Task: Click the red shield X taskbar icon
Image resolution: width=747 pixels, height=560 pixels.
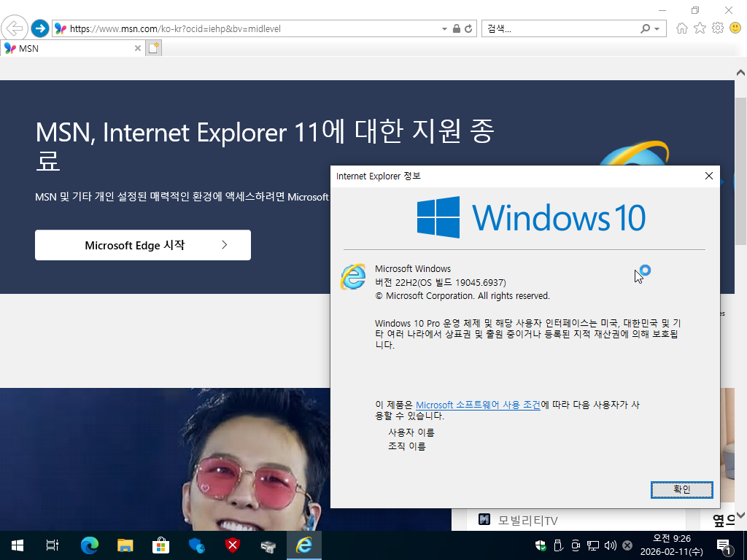Action: coord(233,545)
